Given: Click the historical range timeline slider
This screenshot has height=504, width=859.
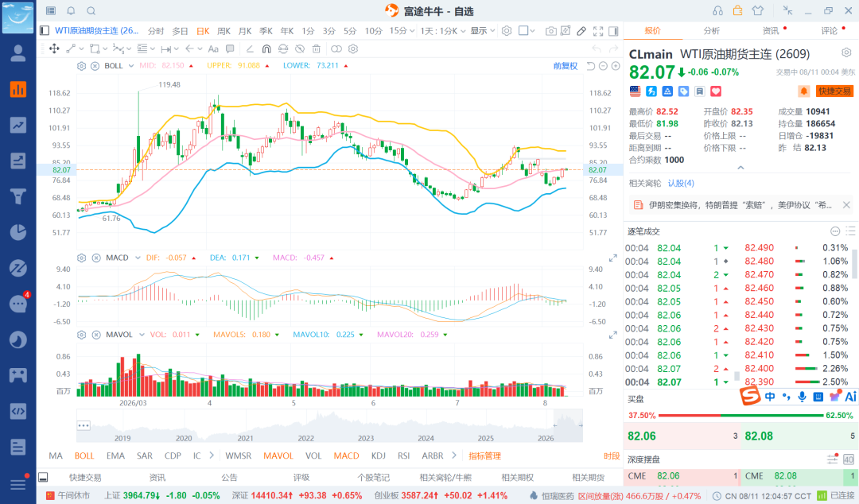Looking at the screenshot, I should 329,425.
